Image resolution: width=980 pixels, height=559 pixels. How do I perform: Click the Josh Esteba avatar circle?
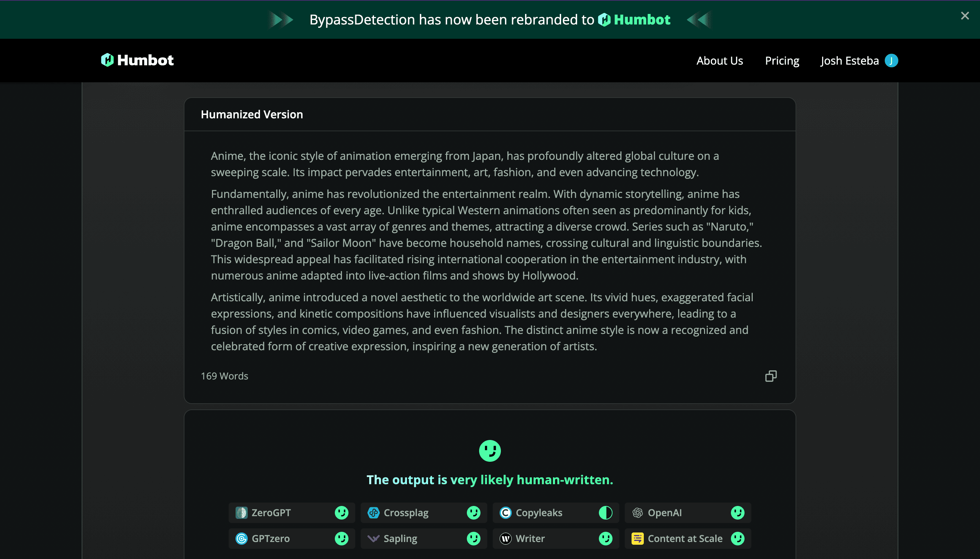click(891, 61)
